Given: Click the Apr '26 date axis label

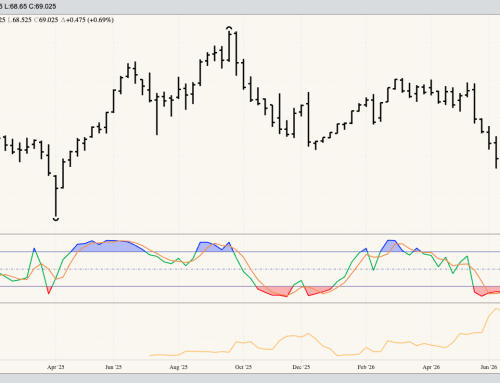Looking at the screenshot, I should [431, 367].
